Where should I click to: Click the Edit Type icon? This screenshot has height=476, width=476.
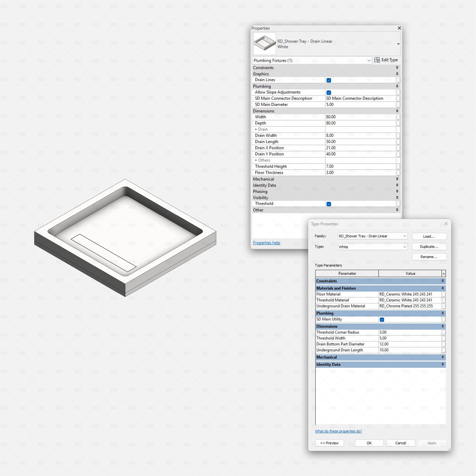tap(377, 60)
